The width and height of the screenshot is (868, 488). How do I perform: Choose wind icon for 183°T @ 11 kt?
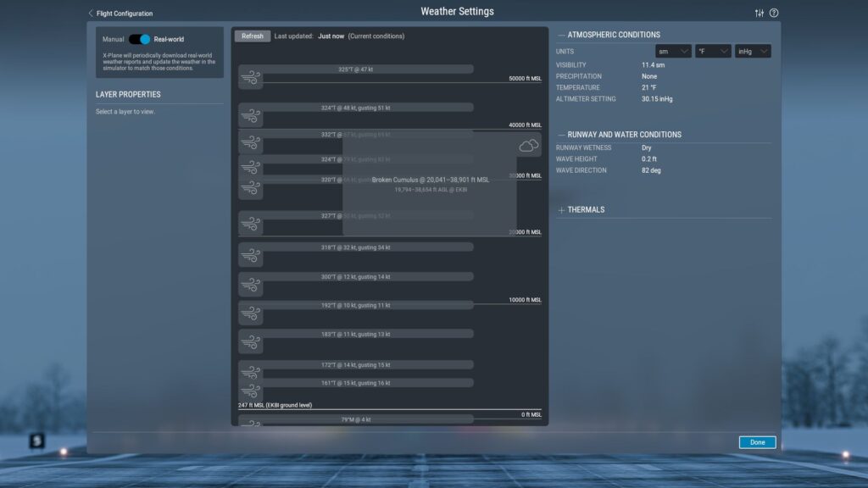click(x=250, y=343)
